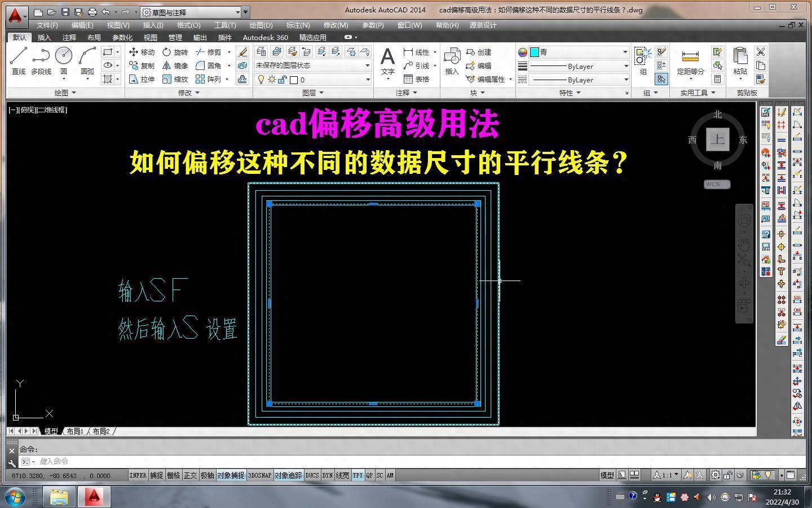The image size is (812, 508).
Task: Switch to the 布局1 layout tab
Action: 74,431
